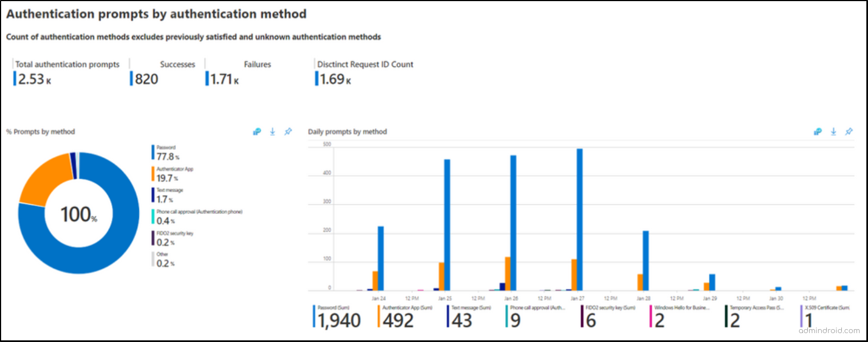Click the download icon above the donut chart
868x342 pixels.
(x=272, y=132)
